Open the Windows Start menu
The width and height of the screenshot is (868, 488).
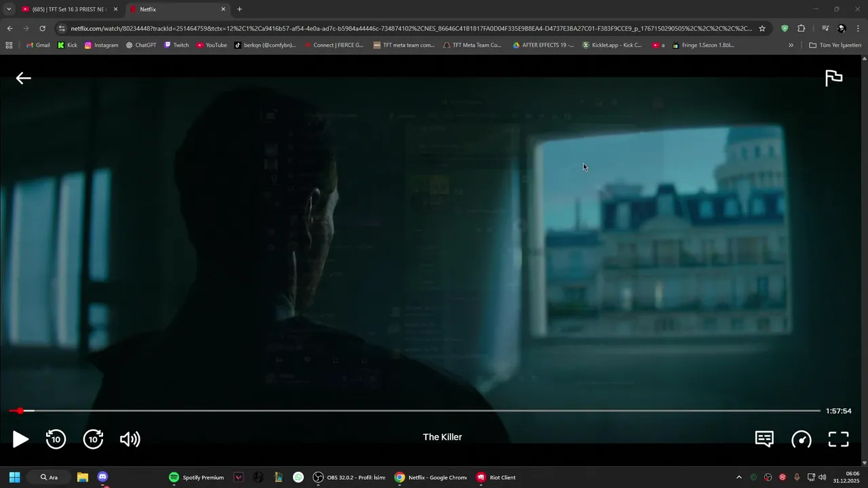click(14, 477)
